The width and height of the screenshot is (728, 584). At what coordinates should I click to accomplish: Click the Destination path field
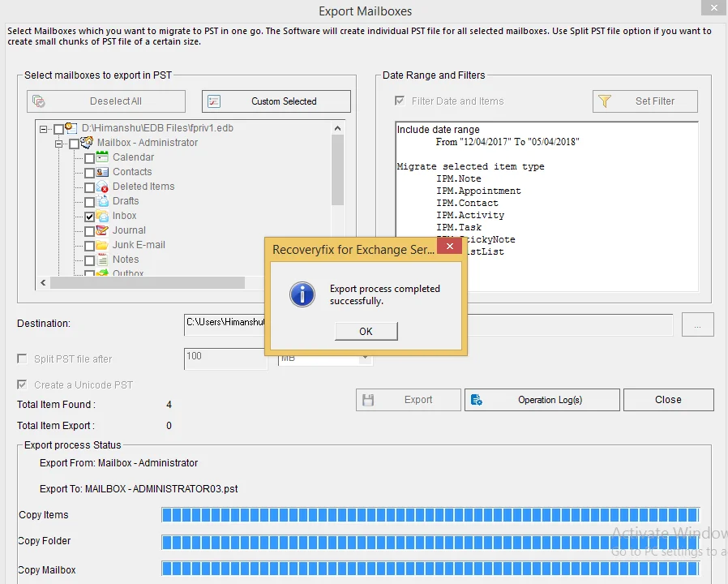coord(428,324)
